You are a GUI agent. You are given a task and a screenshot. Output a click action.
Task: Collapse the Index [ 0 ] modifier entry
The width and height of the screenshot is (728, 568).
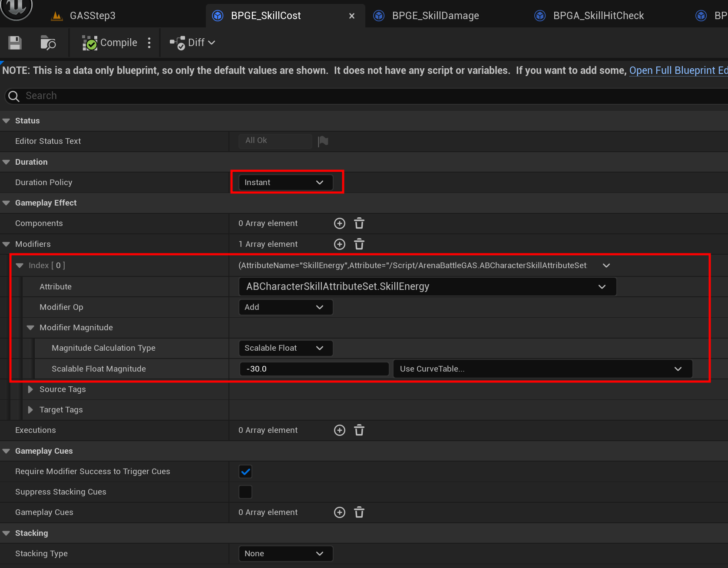(20, 266)
